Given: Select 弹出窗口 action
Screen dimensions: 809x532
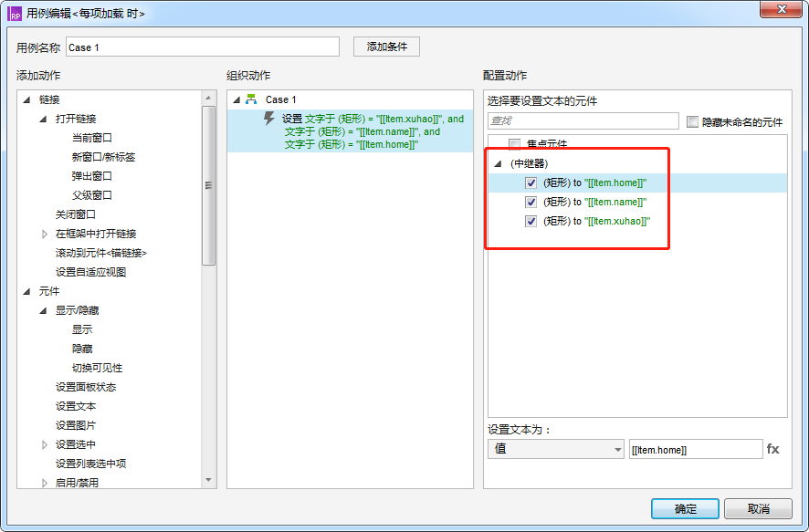Looking at the screenshot, I should coord(92,176).
